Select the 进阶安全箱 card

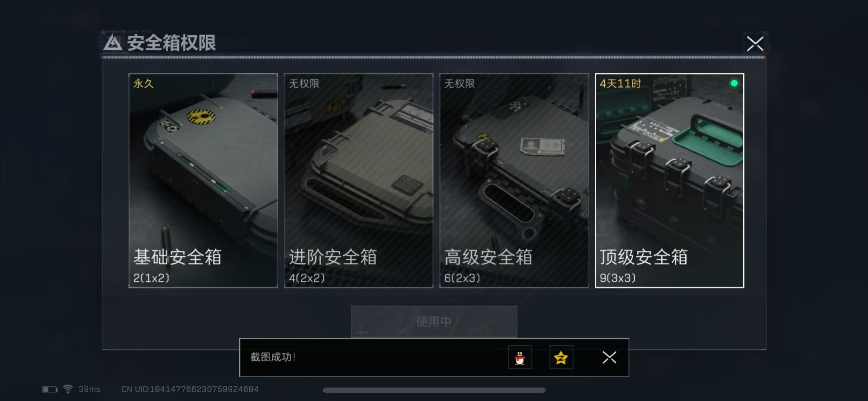point(359,180)
